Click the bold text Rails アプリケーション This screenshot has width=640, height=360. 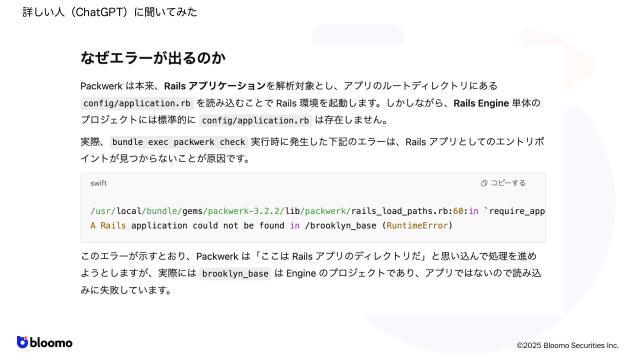click(x=215, y=86)
